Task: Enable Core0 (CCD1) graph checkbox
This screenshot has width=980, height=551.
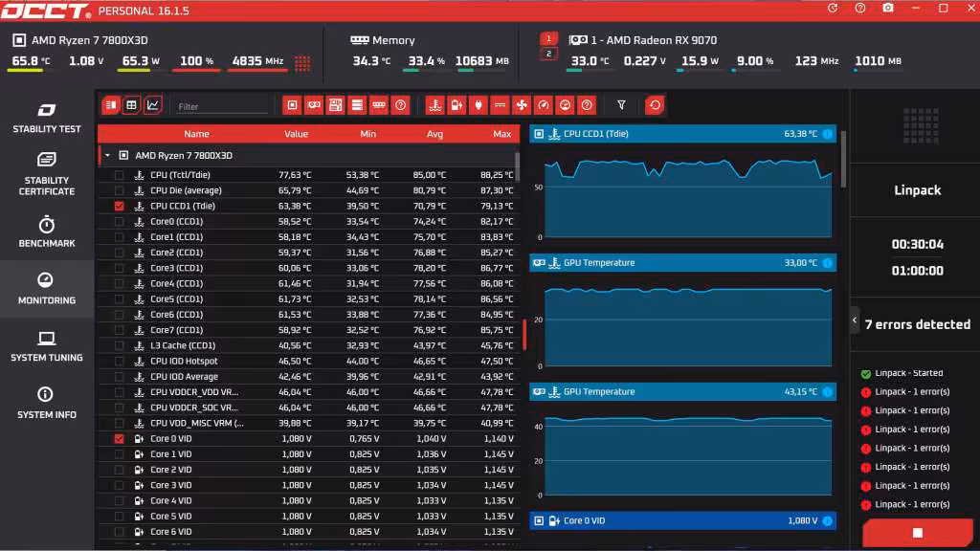Action: 119,221
